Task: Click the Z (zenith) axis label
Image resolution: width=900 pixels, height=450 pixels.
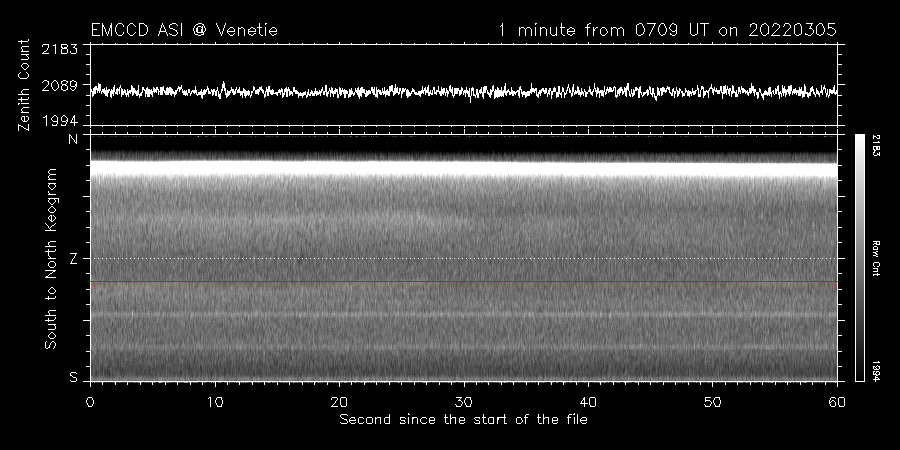Action: [x=73, y=258]
